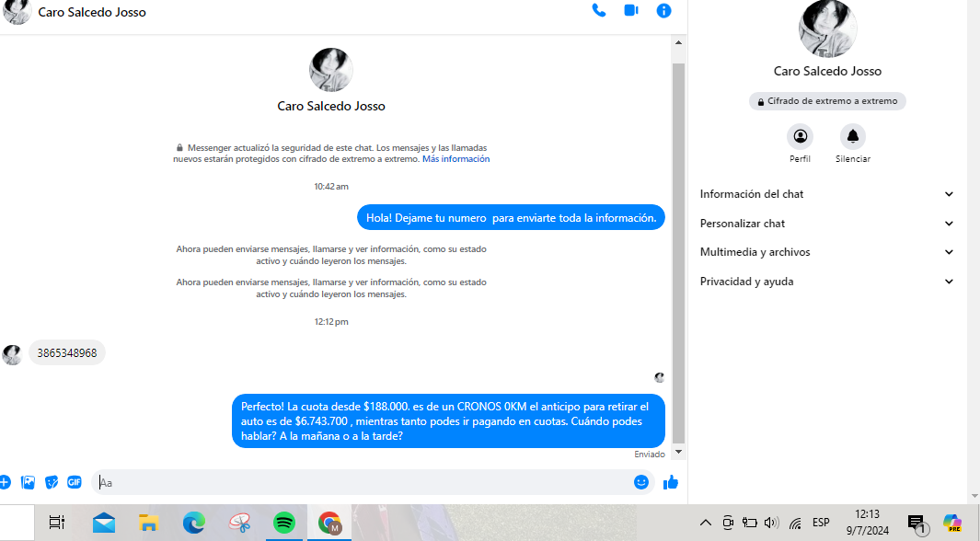980x541 pixels.
Task: Open Task View on the taskbar
Action: pyautogui.click(x=57, y=523)
